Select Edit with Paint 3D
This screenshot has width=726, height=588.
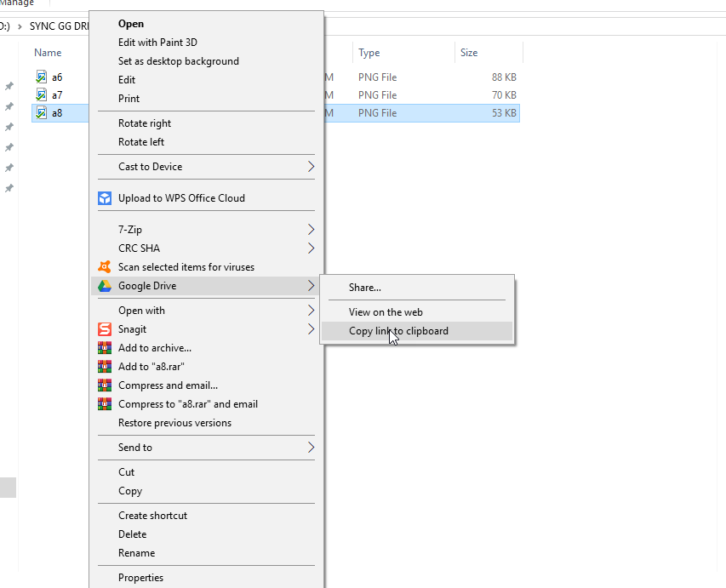157,43
